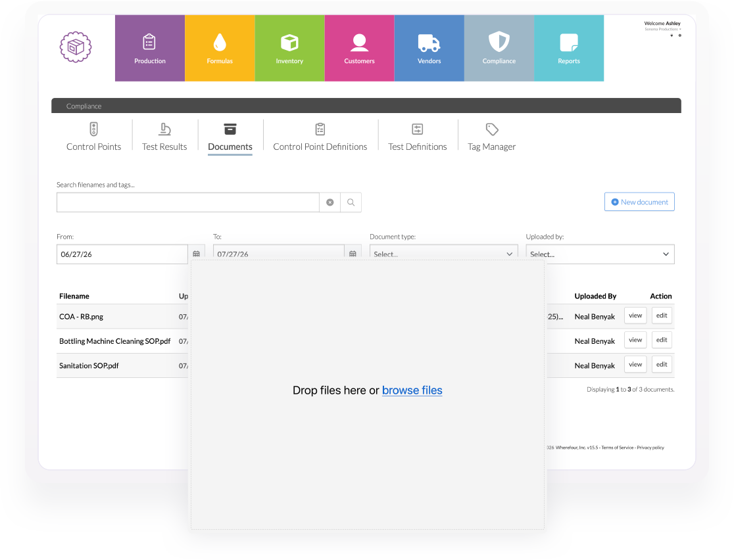Open the Formulas droplet tile
734x560 pixels.
pos(220,48)
